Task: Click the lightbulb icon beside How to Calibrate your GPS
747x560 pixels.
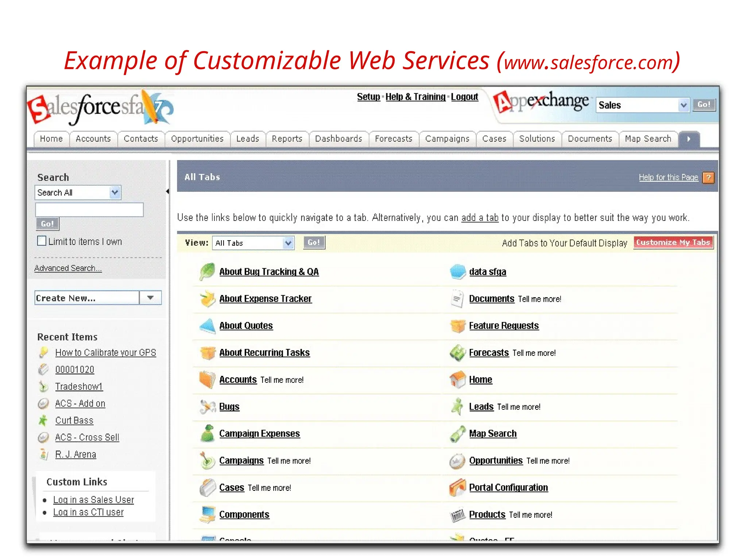Action: pyautogui.click(x=43, y=353)
